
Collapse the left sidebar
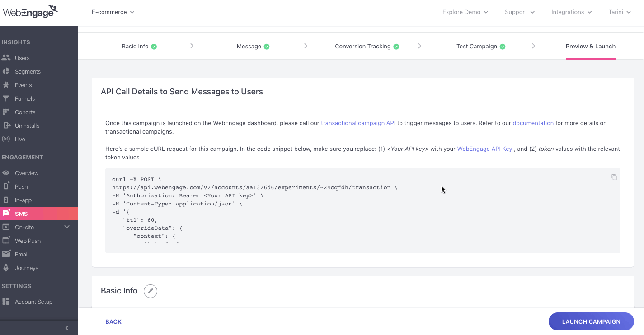(x=67, y=328)
